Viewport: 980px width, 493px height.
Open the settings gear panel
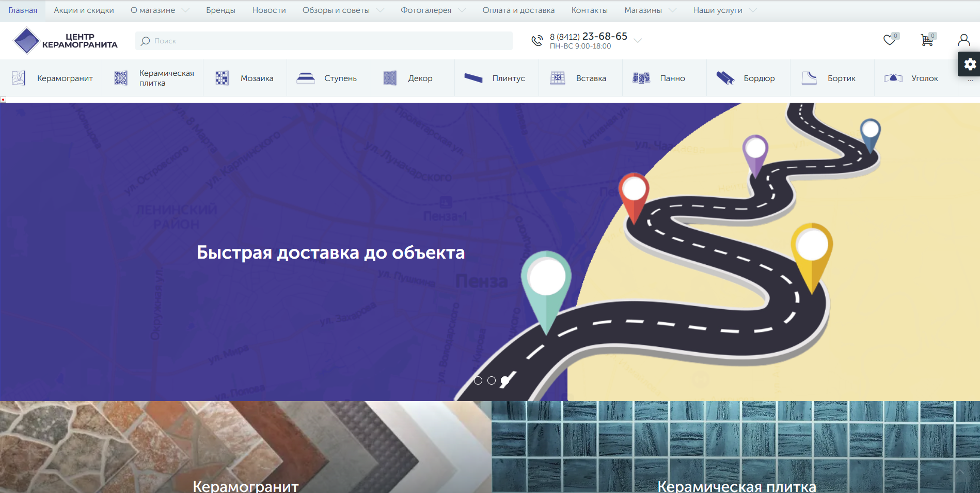click(x=970, y=64)
